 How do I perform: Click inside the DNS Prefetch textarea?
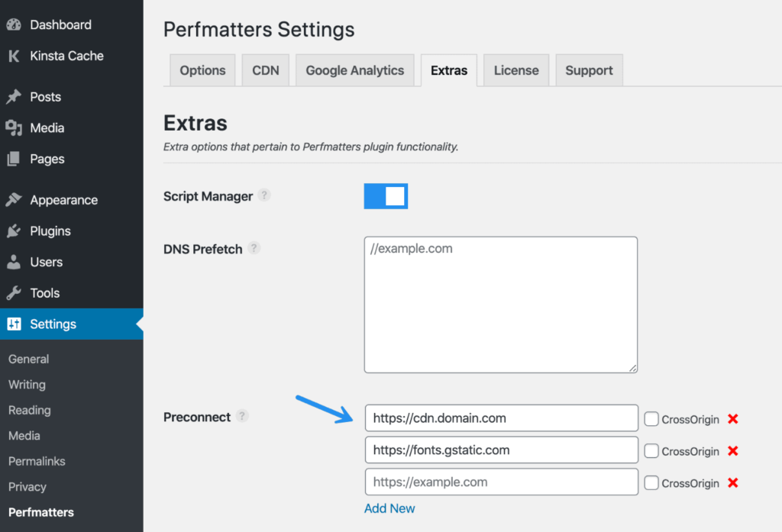[500, 305]
